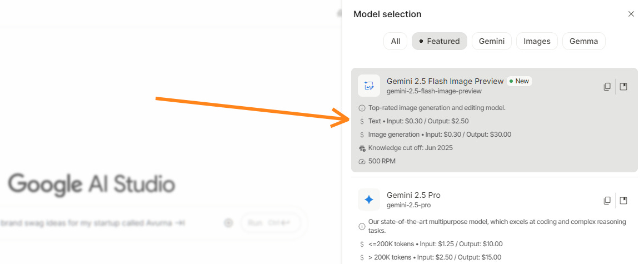Click the Knowledge cut off: Jun 2025 text
The height and width of the screenshot is (264, 644).
[410, 148]
